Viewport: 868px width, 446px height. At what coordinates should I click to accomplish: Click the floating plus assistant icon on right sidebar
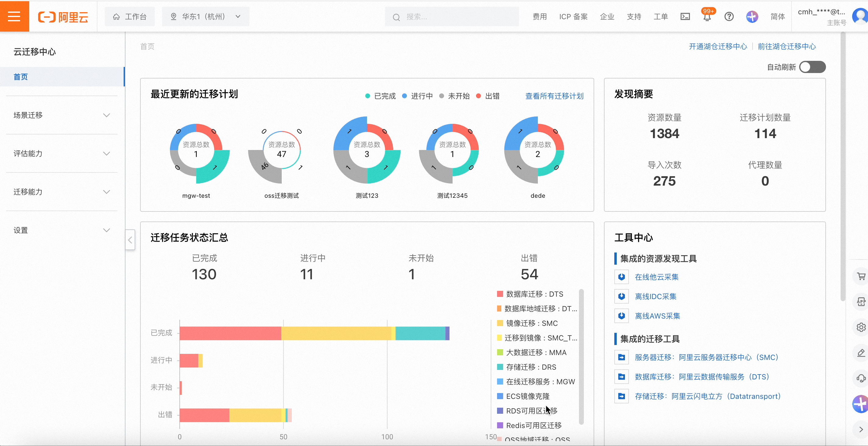point(860,404)
